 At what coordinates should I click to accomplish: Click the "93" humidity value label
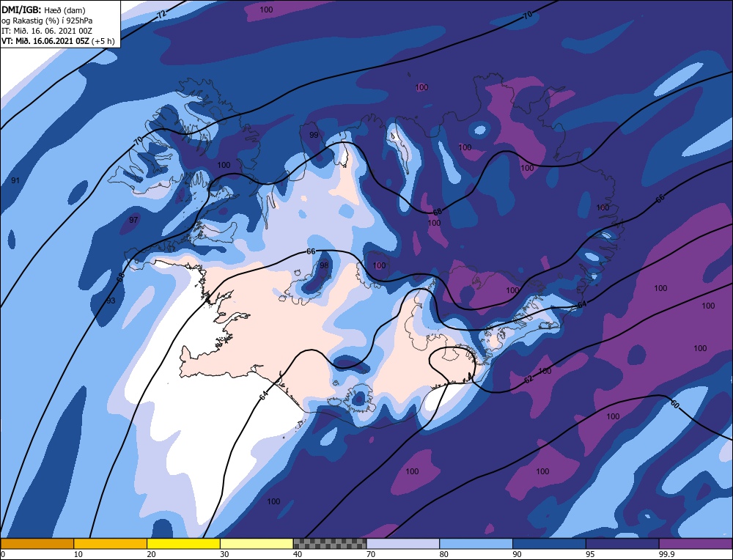coord(111,300)
